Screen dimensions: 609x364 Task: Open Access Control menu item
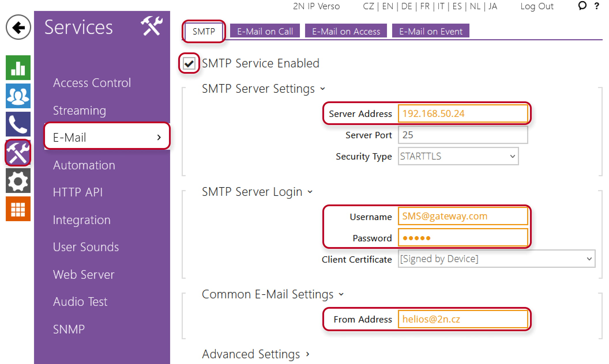92,83
